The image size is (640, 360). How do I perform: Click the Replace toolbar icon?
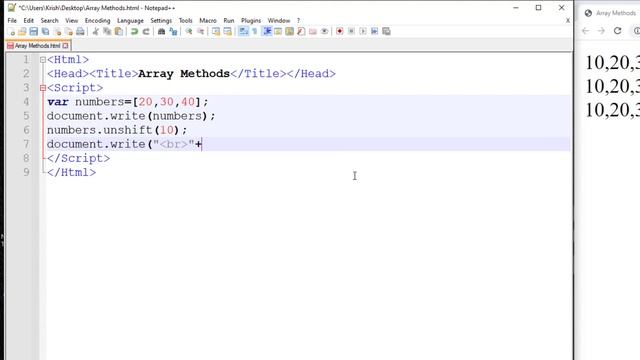[x=173, y=31]
